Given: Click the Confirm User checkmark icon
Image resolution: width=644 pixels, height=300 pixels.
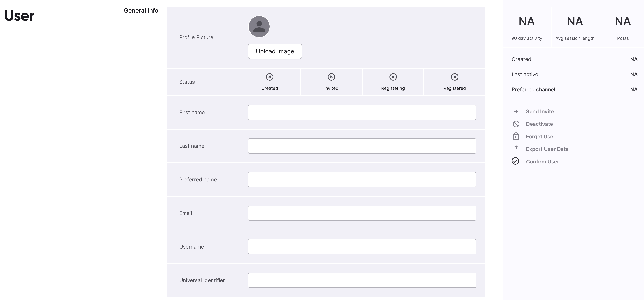Looking at the screenshot, I should tap(515, 161).
